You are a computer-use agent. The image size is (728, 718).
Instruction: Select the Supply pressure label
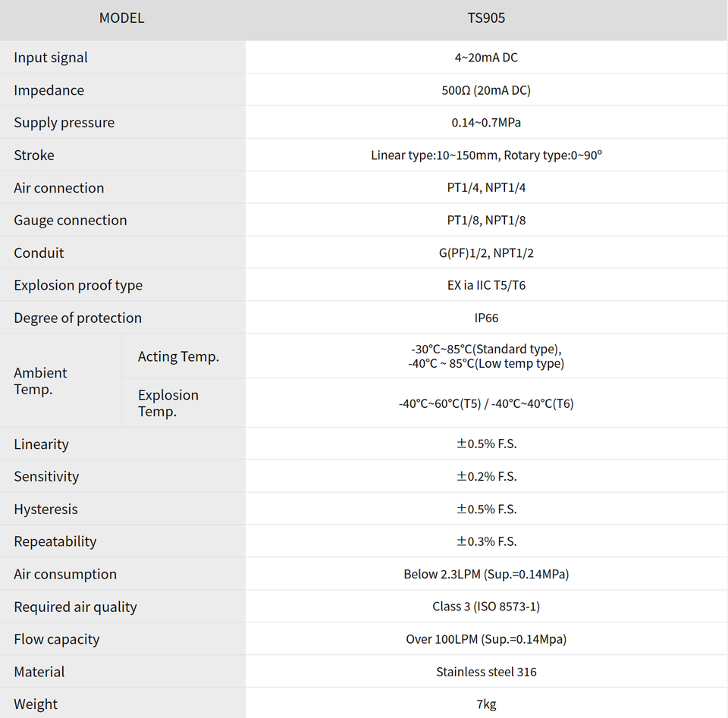(x=64, y=123)
